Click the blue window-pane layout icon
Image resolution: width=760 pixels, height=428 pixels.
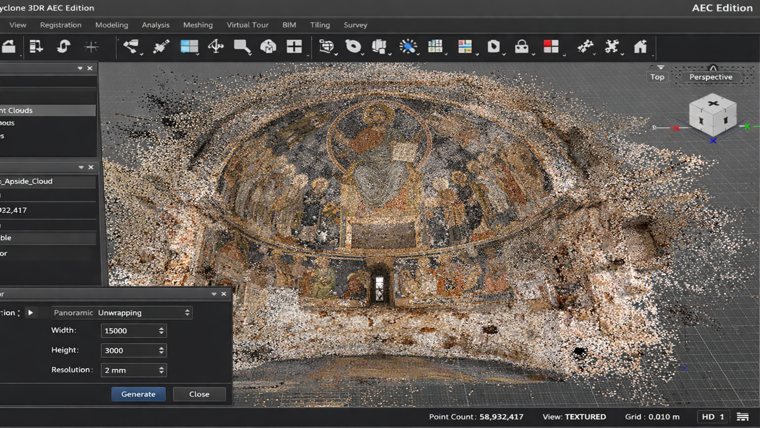189,47
